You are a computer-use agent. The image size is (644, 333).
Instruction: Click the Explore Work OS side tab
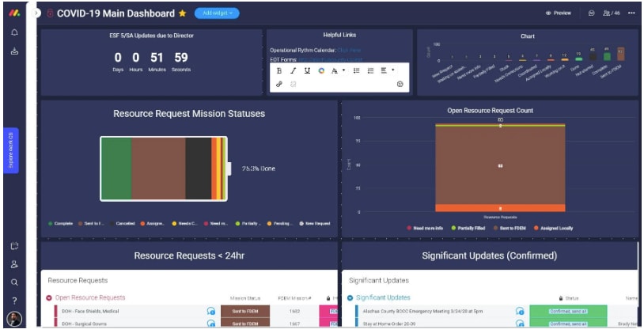click(11, 150)
